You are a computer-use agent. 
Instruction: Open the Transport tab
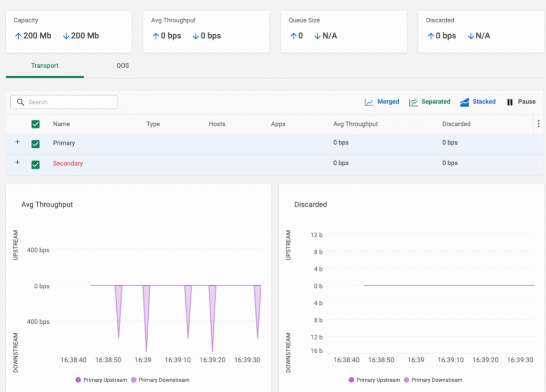[44, 66]
